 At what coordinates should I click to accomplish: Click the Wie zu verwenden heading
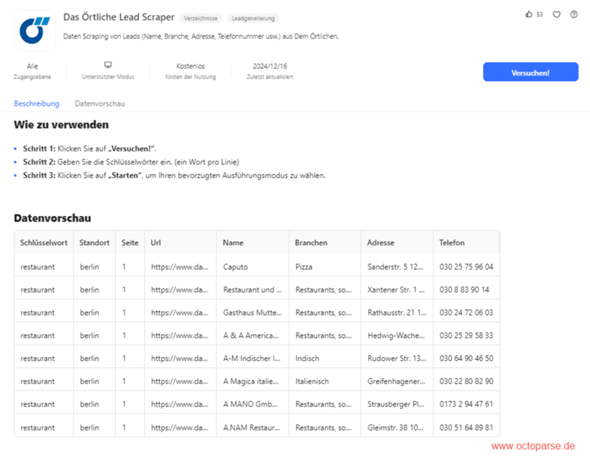[x=61, y=125]
